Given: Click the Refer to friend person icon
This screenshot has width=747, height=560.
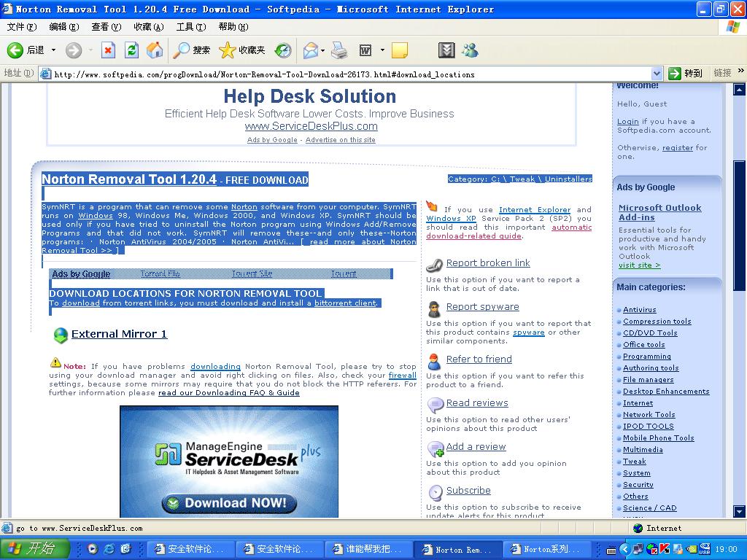Looking at the screenshot, I should tap(434, 362).
